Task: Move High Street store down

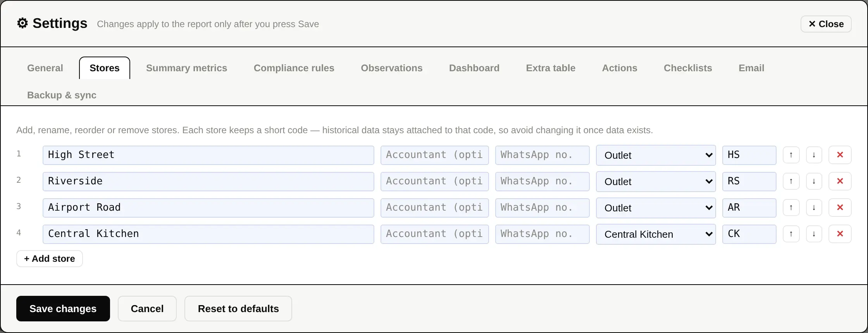Action: (x=814, y=155)
